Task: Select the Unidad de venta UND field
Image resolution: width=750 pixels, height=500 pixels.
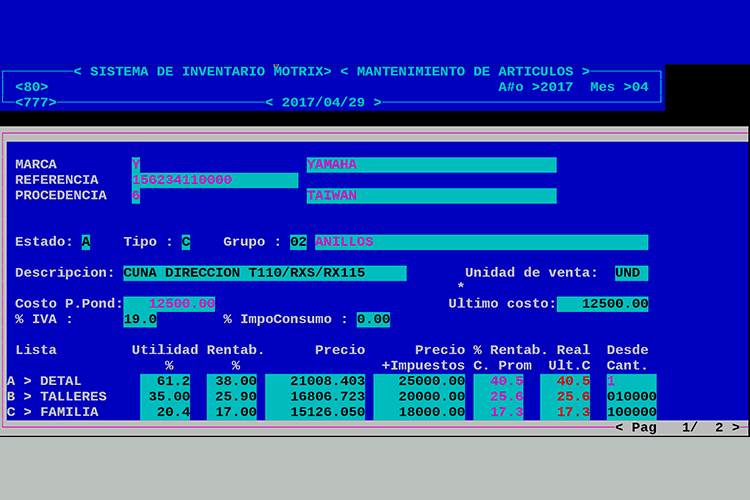Action: click(631, 273)
